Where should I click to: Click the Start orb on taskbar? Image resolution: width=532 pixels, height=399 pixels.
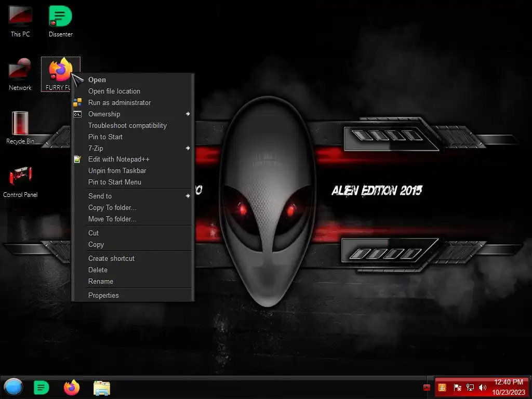pos(13,387)
